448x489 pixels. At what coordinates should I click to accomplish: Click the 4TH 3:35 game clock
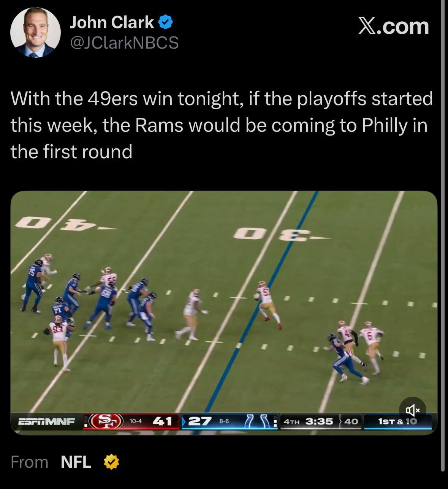[x=308, y=421]
